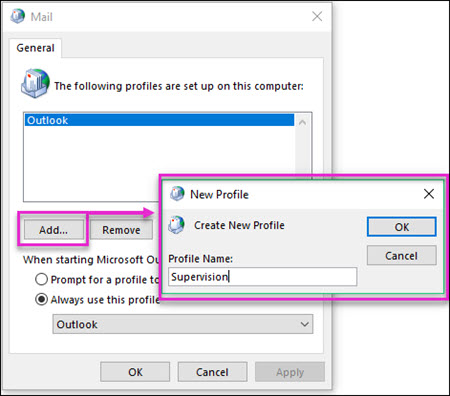The image size is (450, 396).
Task: Click the Remove button
Action: [x=121, y=230]
